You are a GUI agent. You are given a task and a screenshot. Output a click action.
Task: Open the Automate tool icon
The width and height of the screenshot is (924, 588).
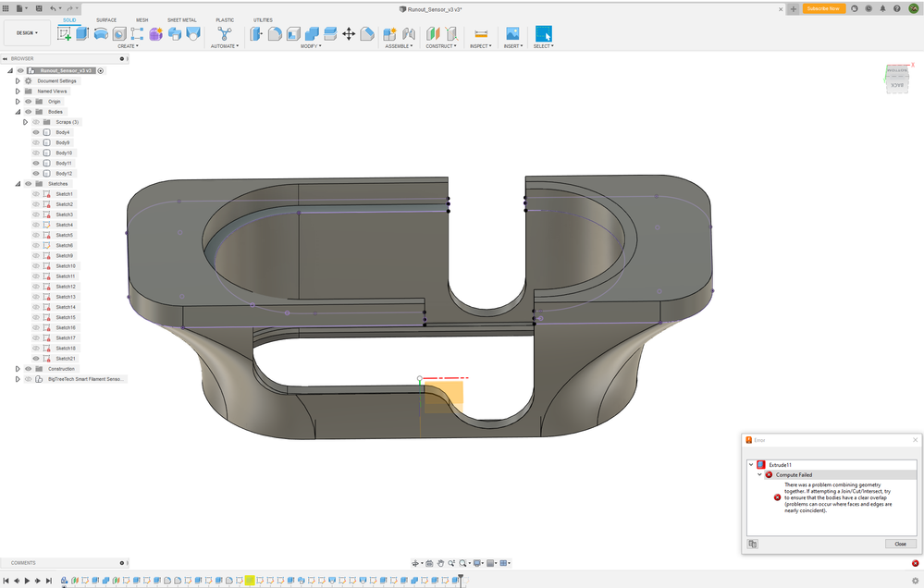(225, 33)
